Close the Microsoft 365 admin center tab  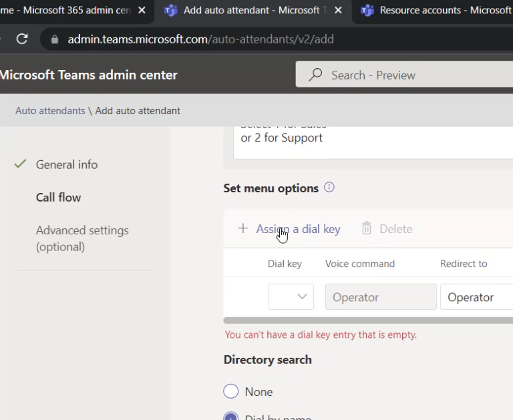[142, 11]
